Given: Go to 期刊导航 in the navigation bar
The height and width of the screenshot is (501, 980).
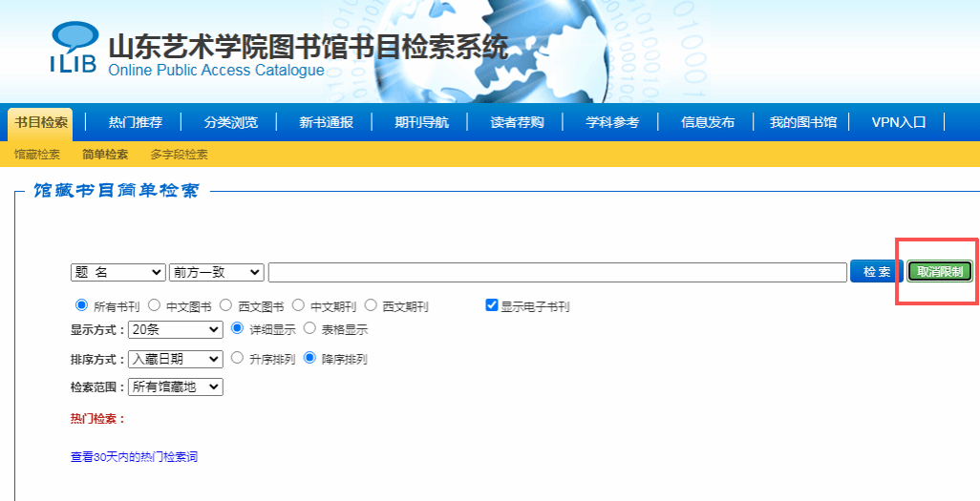Looking at the screenshot, I should (421, 122).
